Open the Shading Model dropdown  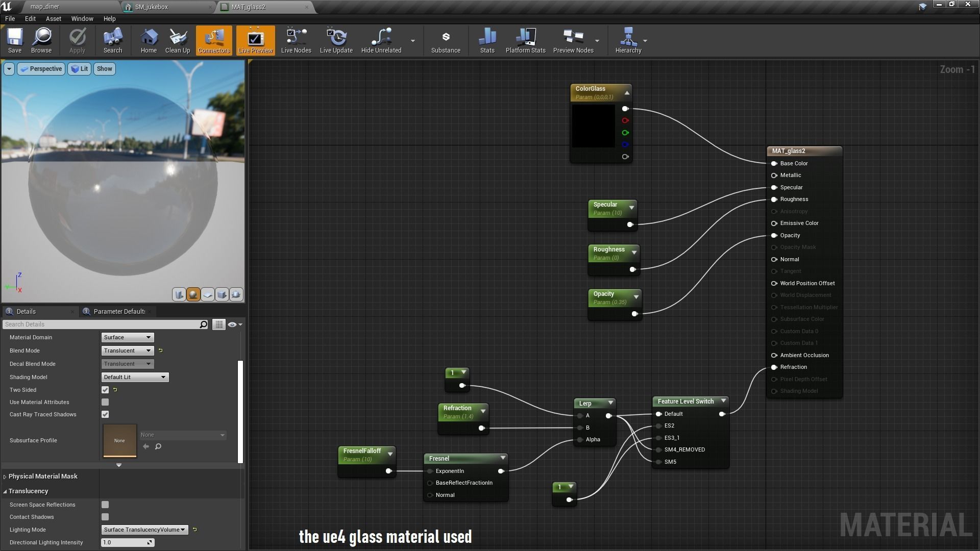[x=135, y=377]
